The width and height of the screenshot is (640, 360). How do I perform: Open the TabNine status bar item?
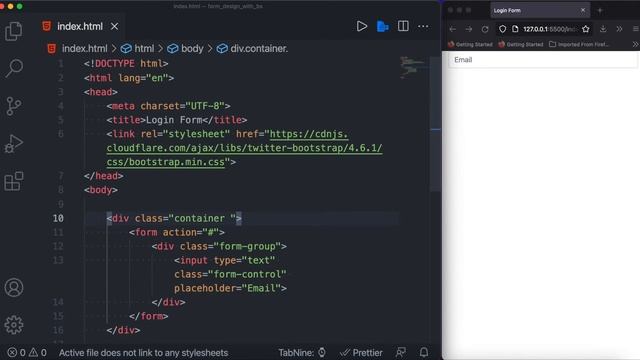(302, 353)
